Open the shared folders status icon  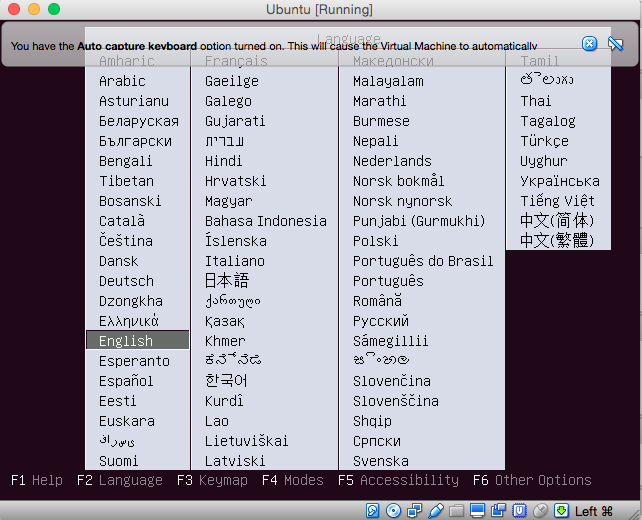457,511
